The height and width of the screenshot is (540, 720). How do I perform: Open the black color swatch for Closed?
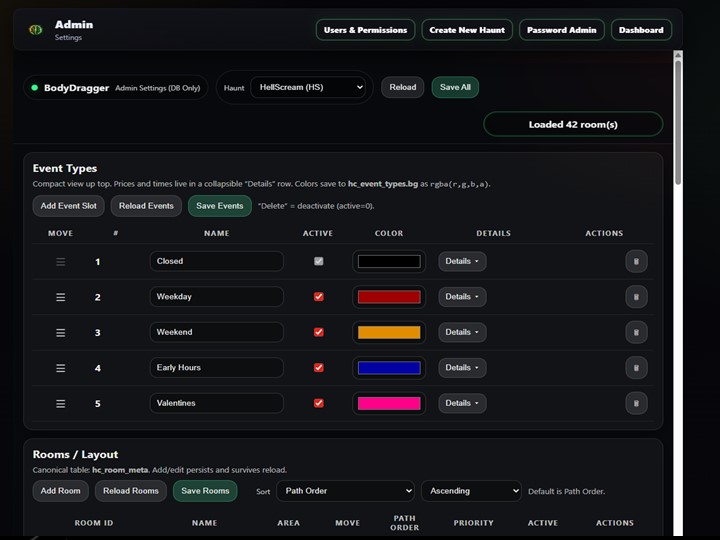389,261
